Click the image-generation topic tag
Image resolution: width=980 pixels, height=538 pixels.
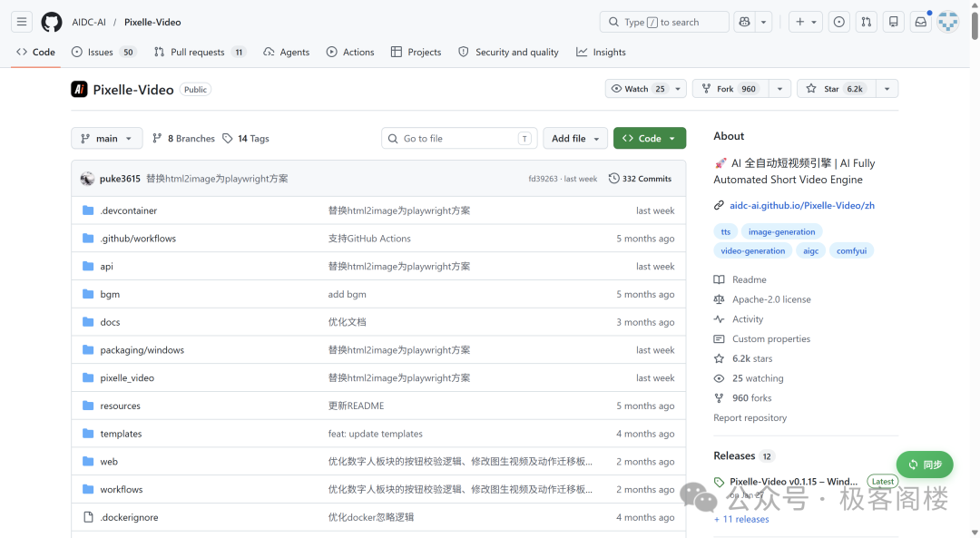[x=781, y=232]
